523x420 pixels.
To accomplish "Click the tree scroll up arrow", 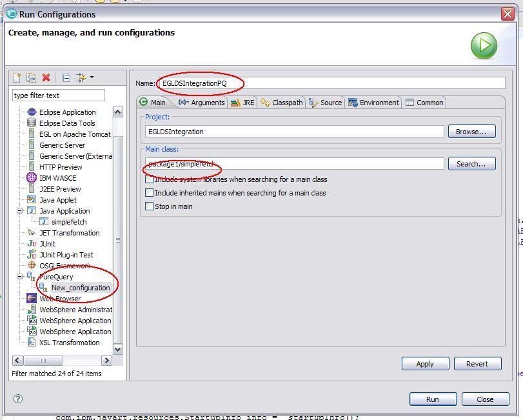I will coord(118,112).
